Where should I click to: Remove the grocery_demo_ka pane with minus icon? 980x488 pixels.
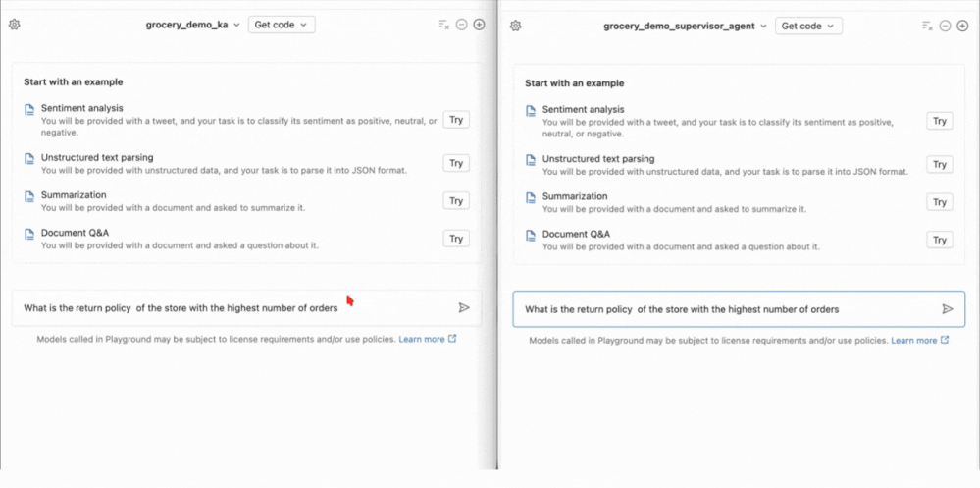pyautogui.click(x=461, y=25)
